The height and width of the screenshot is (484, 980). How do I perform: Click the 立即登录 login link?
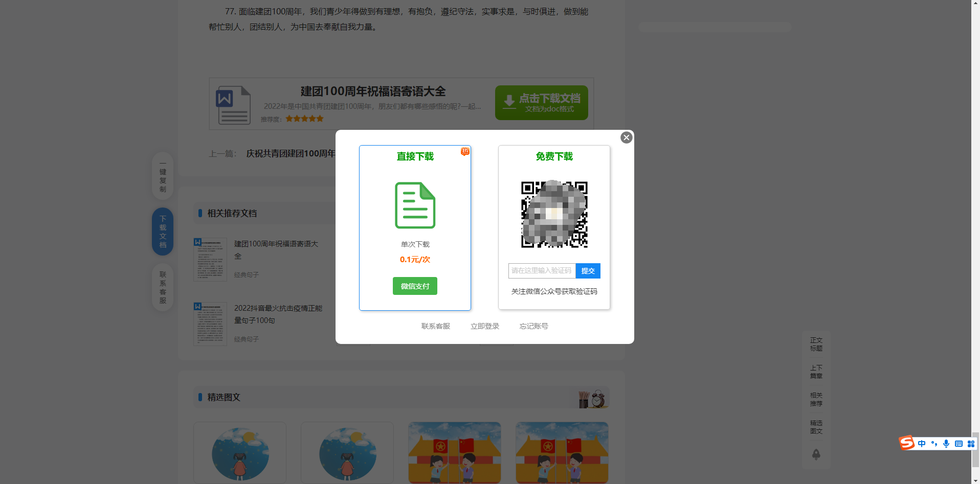point(484,326)
